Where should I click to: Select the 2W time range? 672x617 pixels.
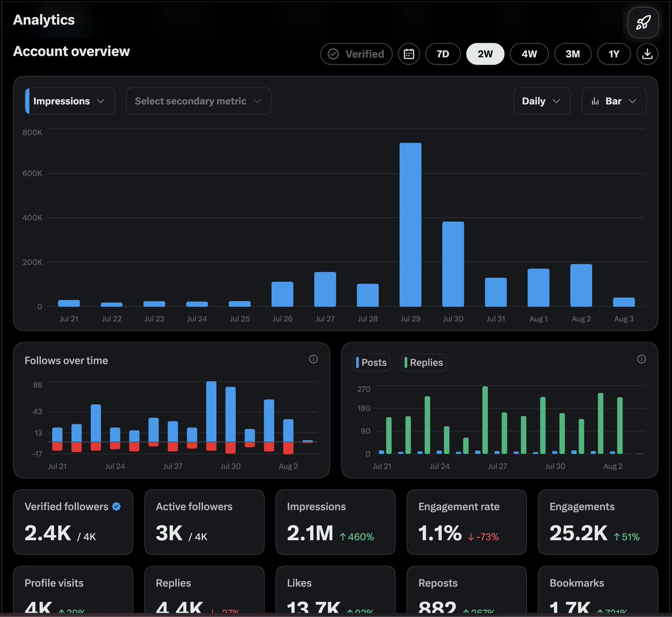[486, 54]
